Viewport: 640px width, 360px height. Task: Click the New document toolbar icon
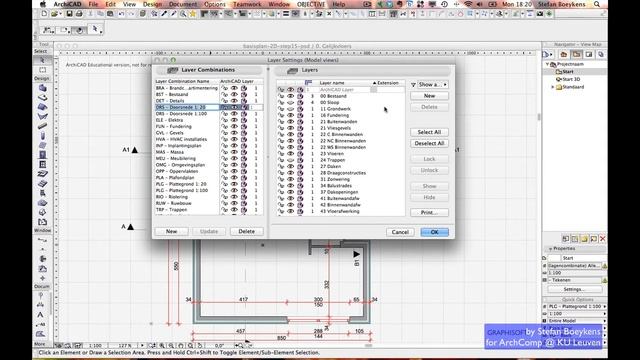(x=44, y=14)
